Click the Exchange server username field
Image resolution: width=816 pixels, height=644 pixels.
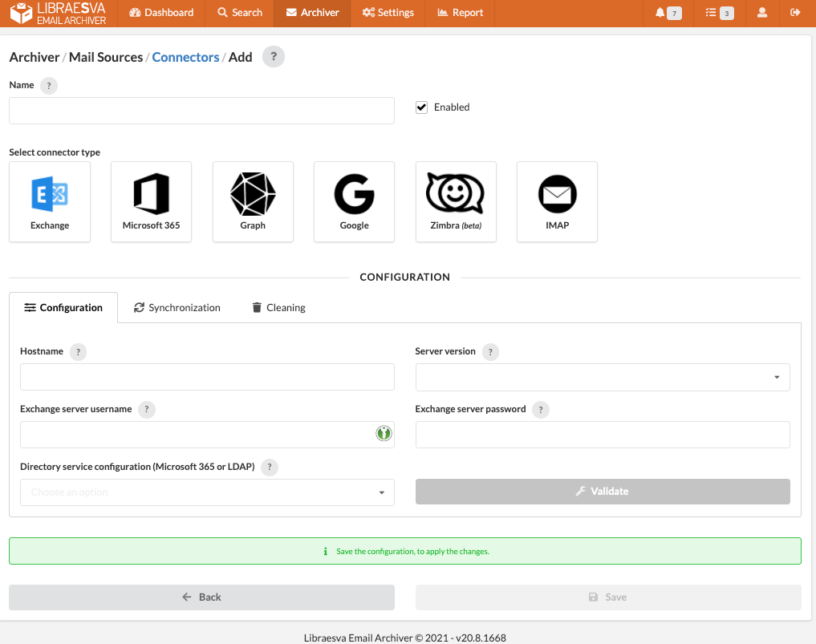point(207,435)
